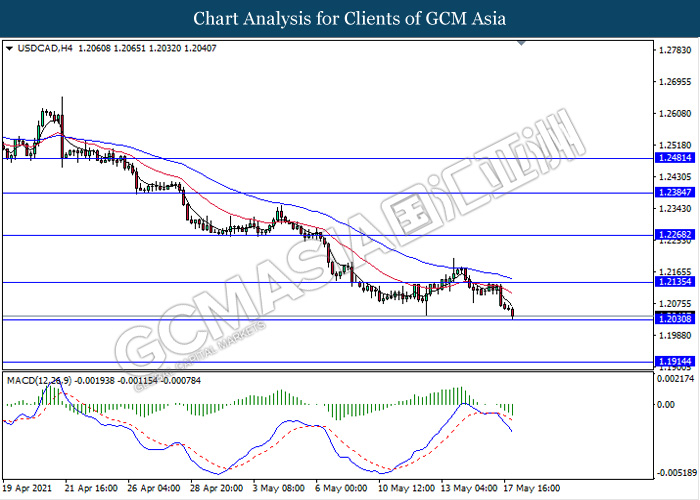The height and width of the screenshot is (500, 700).
Task: Select the open price value 1.20608
Action: click(x=94, y=48)
